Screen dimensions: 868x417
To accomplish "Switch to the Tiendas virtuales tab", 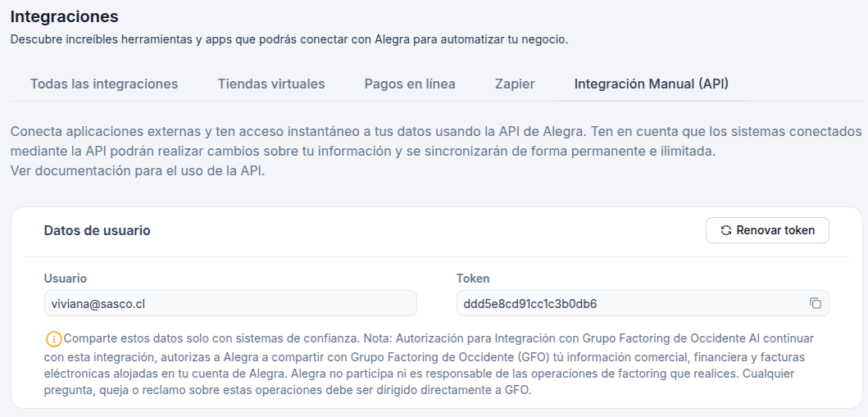I will [x=271, y=84].
